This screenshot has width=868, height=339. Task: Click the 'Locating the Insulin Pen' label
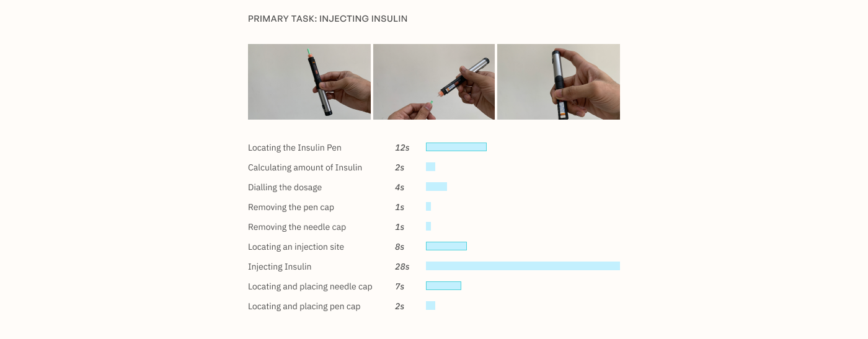click(x=294, y=147)
